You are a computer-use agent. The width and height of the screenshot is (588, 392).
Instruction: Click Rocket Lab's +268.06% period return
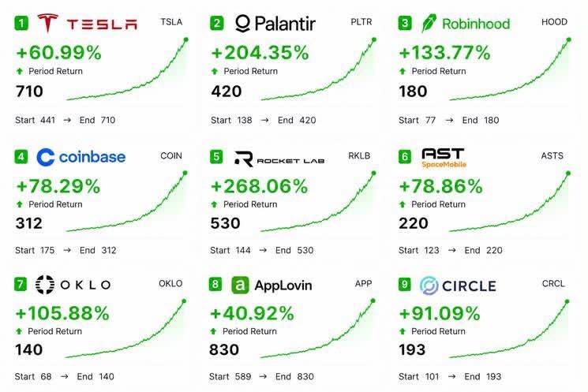[x=260, y=186]
